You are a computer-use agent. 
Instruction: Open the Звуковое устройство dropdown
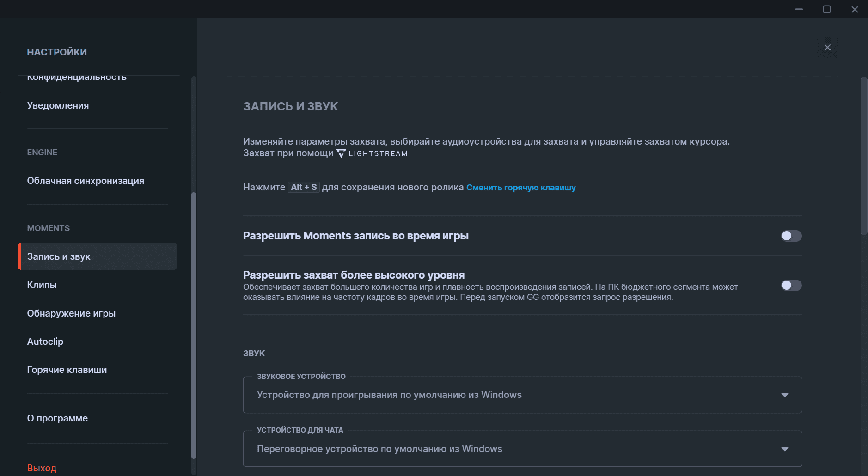pos(522,395)
